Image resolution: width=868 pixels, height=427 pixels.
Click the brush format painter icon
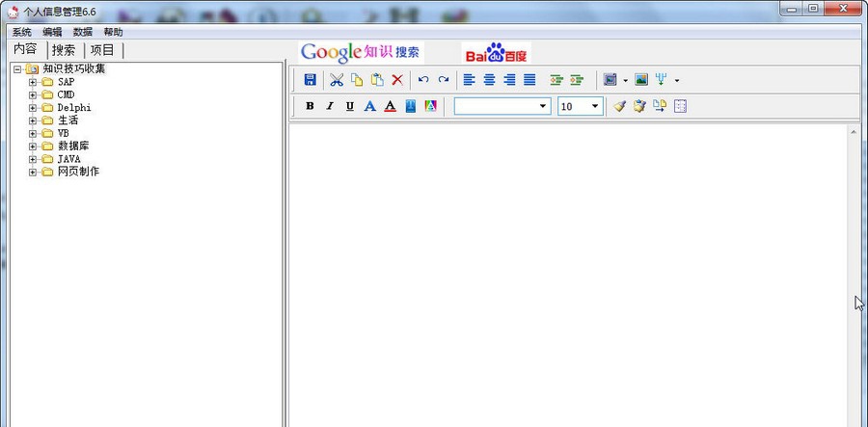pyautogui.click(x=619, y=106)
